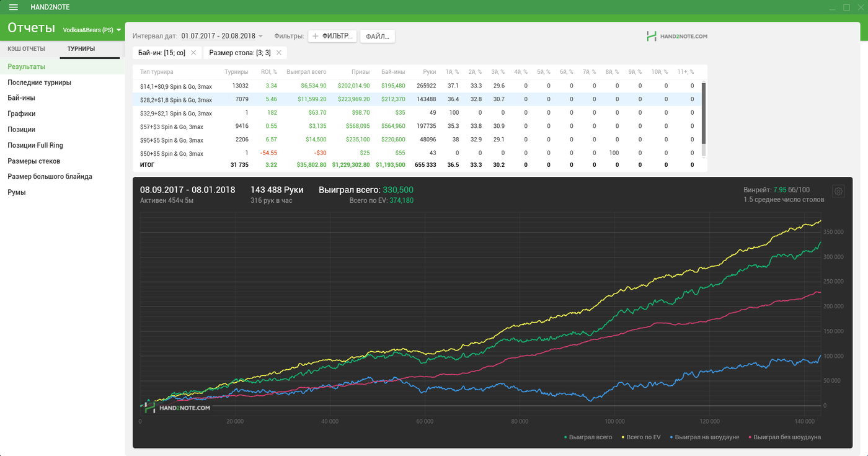Viewport: 868px width, 456px height.
Task: Click the tournament table vertical scrollbar
Action: click(x=703, y=113)
